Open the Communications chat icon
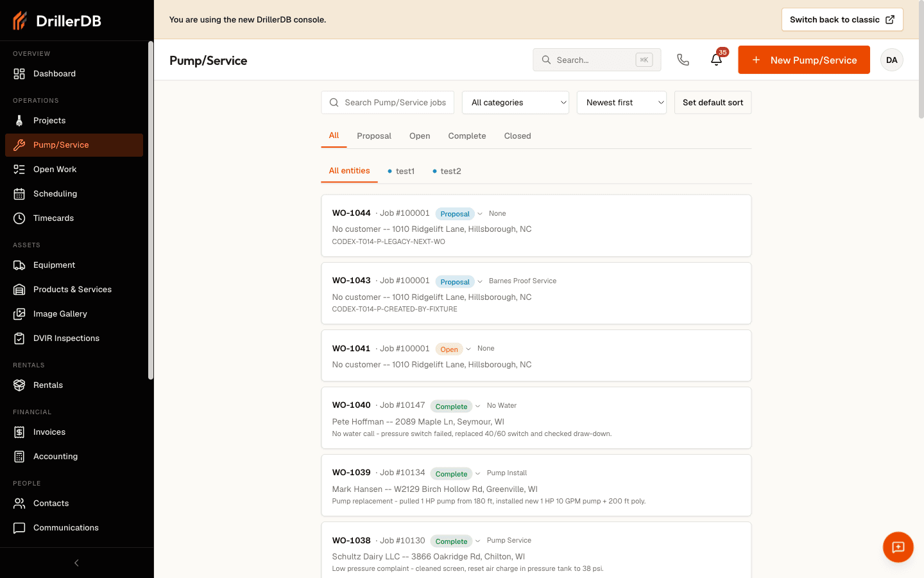924x578 pixels. coord(19,528)
